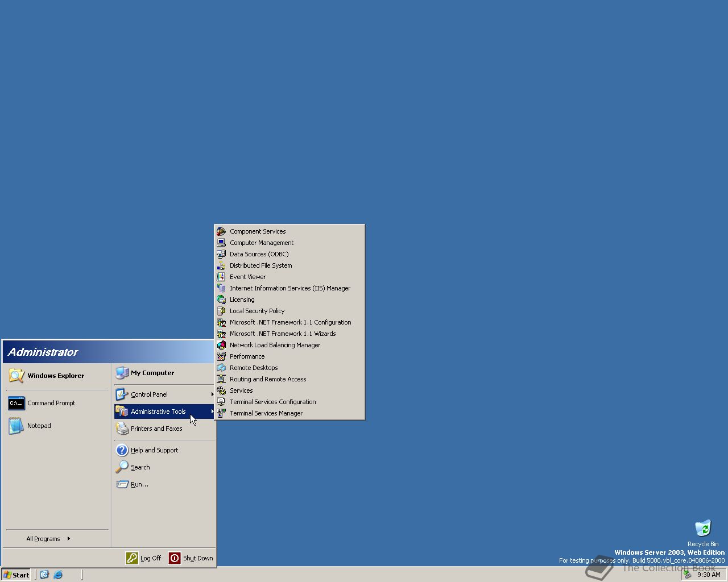Click the Computer Management icon
Viewport: 728px width, 582px height.
pyautogui.click(x=221, y=243)
